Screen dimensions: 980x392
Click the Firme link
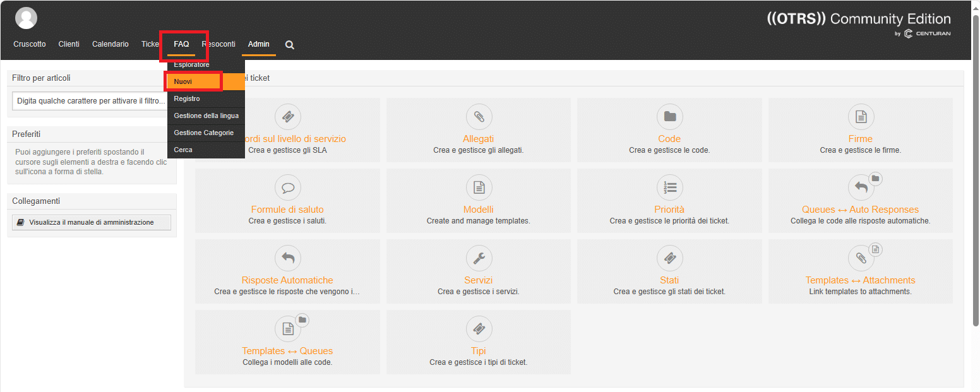[x=861, y=139]
